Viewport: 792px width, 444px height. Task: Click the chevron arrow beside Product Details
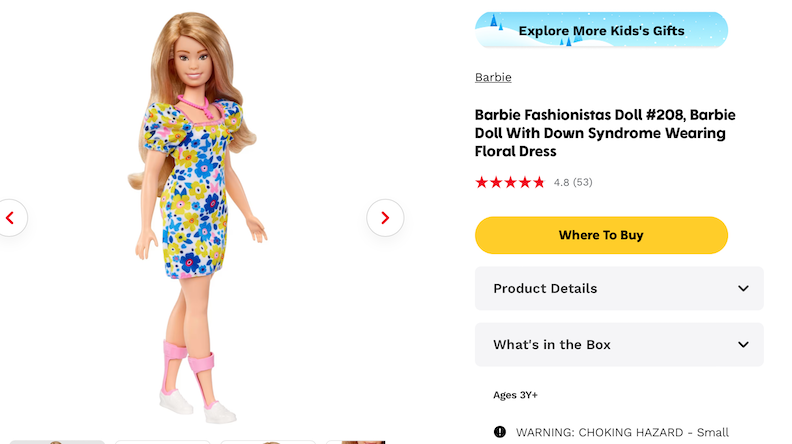click(x=743, y=289)
